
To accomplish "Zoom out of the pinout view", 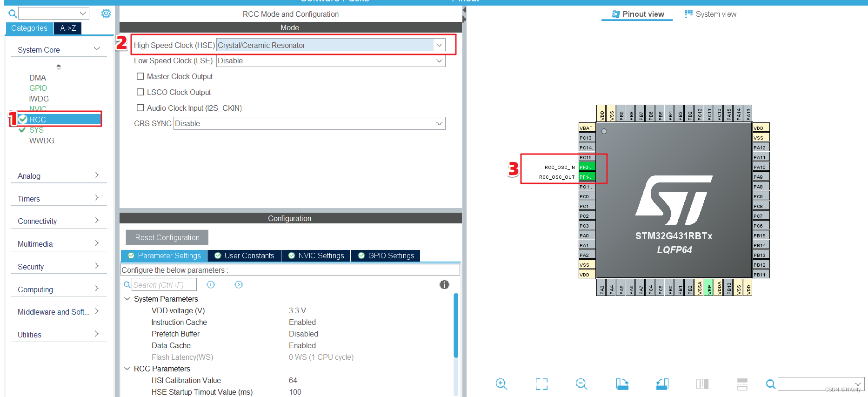I will click(581, 384).
